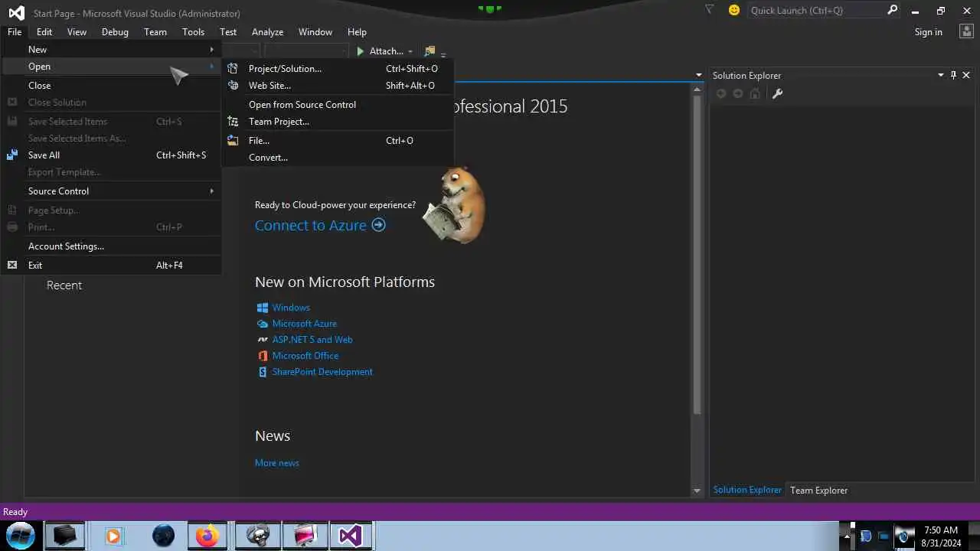Open the Microsoft Azure platform link

click(x=304, y=323)
